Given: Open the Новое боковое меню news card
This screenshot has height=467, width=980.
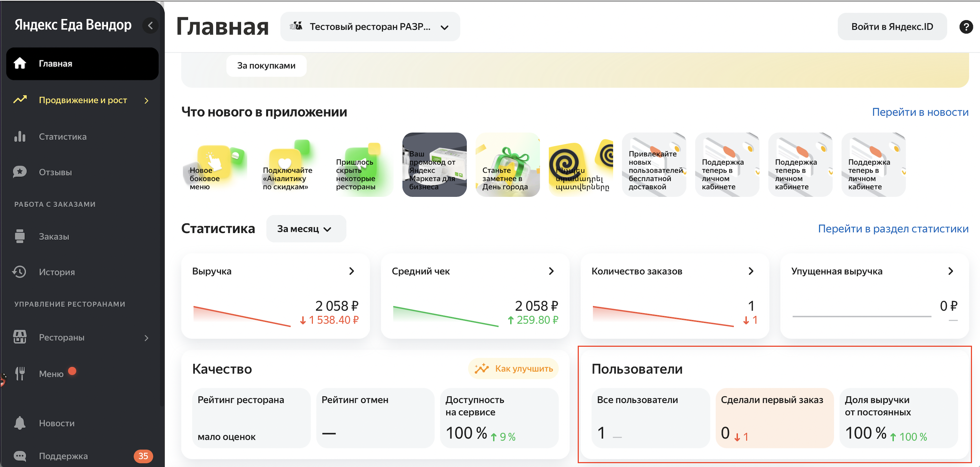Looking at the screenshot, I should [x=215, y=164].
